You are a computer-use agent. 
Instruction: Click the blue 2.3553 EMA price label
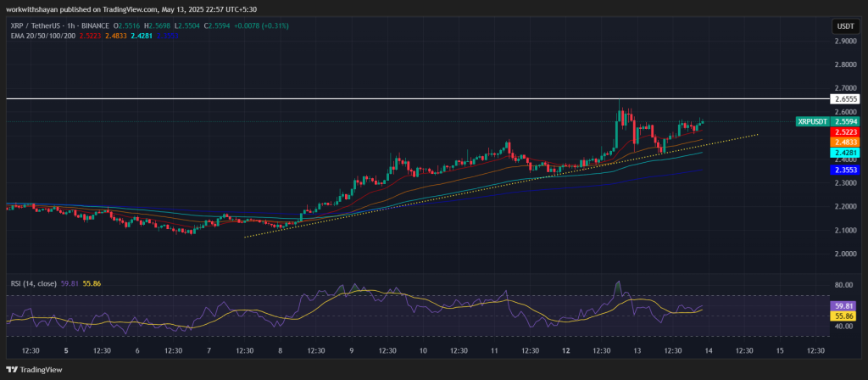(845, 170)
